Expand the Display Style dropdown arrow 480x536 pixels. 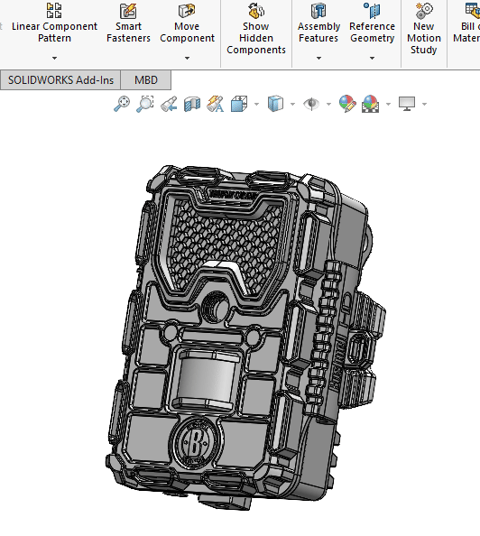pos(293,104)
